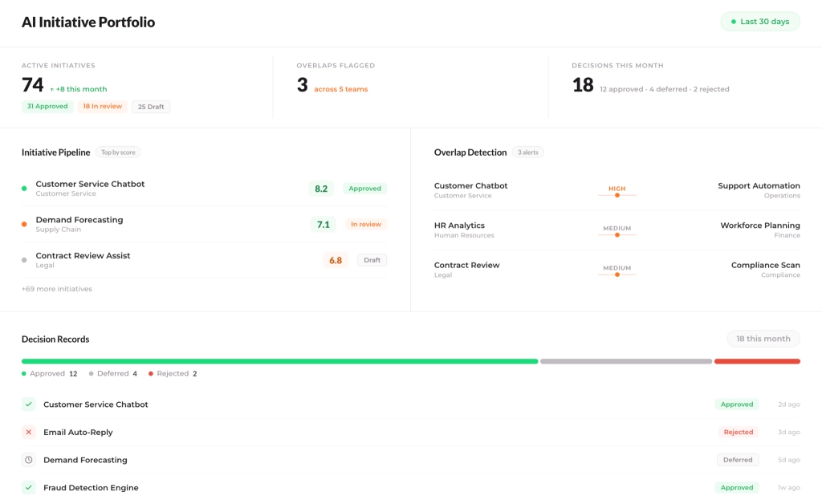Click the green Approved segment of the decision bar
The width and height of the screenshot is (822, 504).
click(x=279, y=361)
